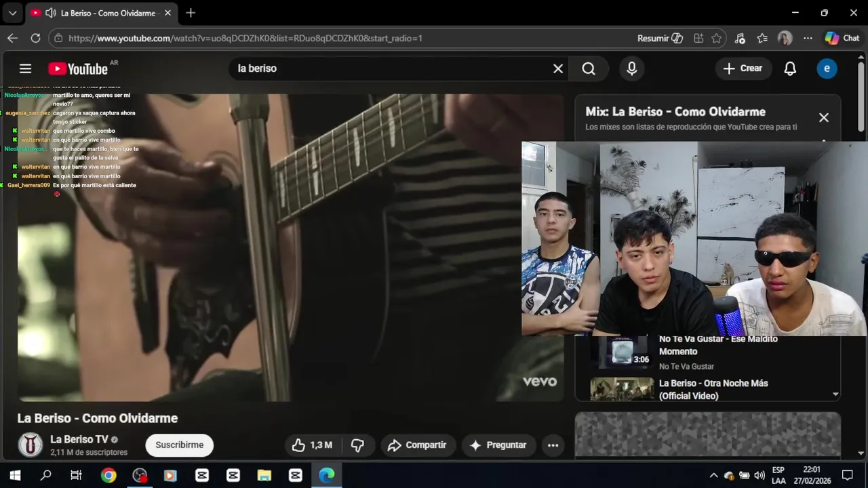Click the page scrollbar down arrow

click(x=861, y=453)
